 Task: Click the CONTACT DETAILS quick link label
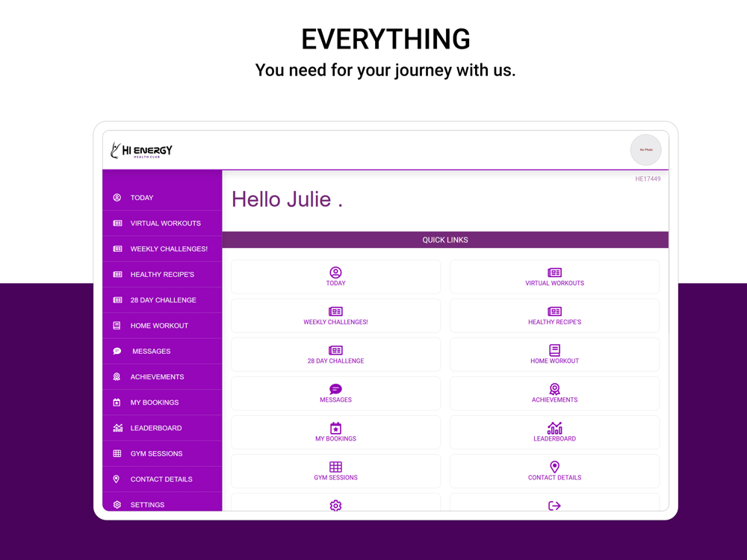pos(554,478)
